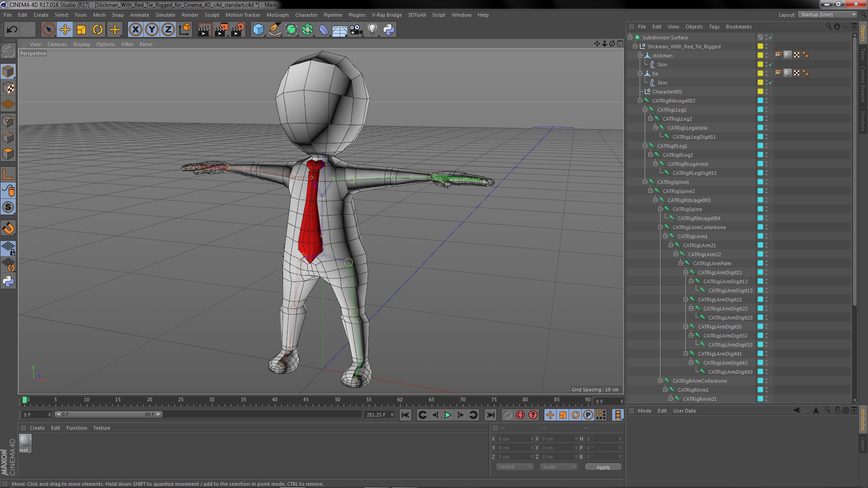Open the Simulate menu
Viewport: 868px width, 488px height.
click(165, 15)
